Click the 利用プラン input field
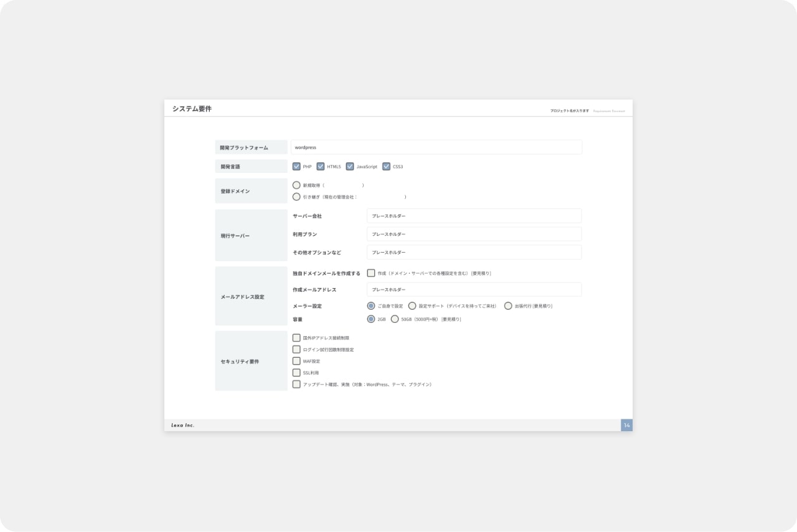This screenshot has height=532, width=797. coord(474,234)
